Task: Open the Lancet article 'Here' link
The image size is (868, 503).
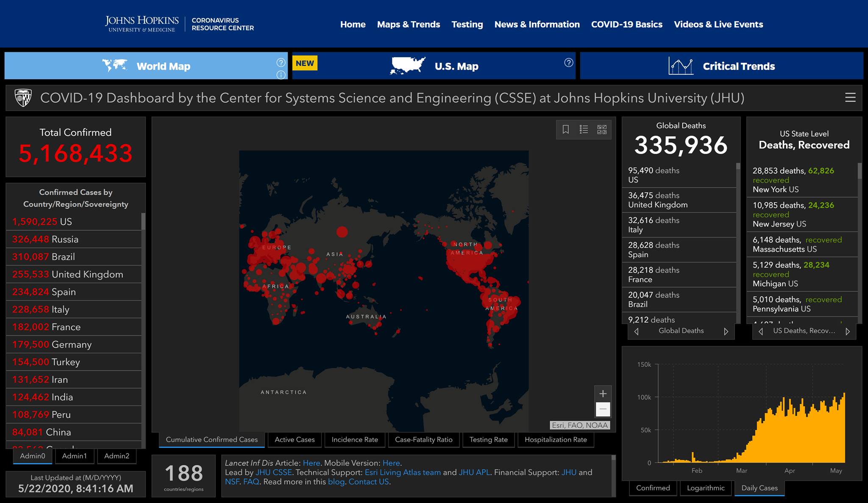Action: tap(312, 463)
